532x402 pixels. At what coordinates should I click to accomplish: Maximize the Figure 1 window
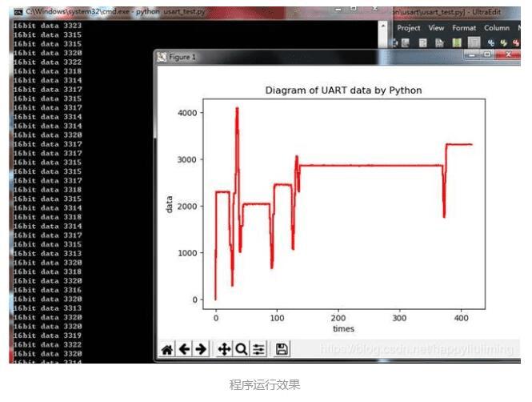tap(487, 54)
